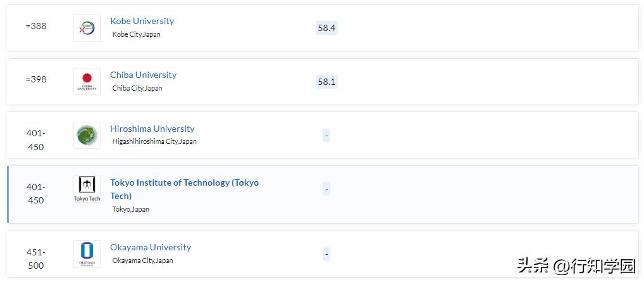
Task: Click the =398 rank for Chiba University
Action: (x=36, y=79)
